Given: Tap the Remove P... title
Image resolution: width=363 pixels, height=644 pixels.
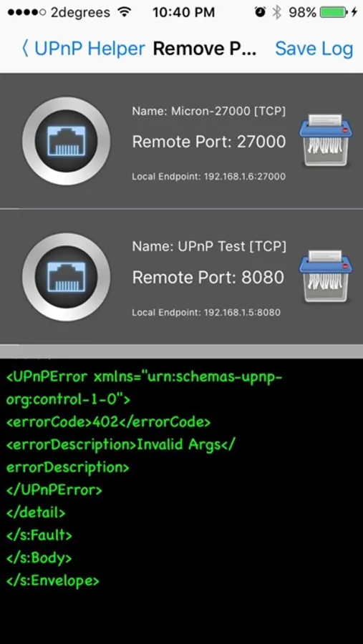Looking at the screenshot, I should point(205,49).
